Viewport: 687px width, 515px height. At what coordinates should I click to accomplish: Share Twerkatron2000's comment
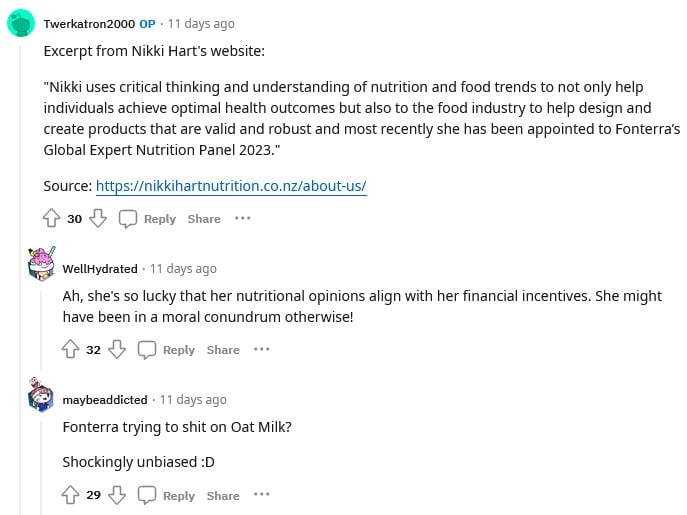204,219
